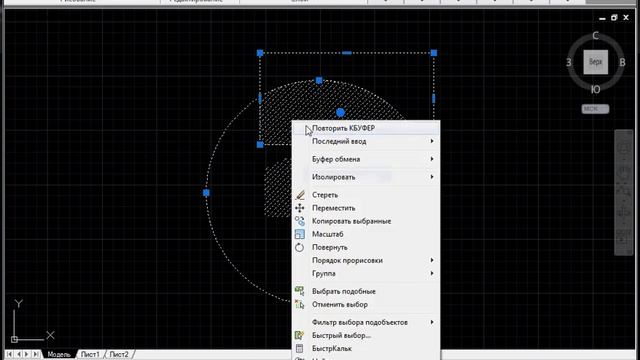
Task: Minimize the drawing window
Action: (602, 18)
